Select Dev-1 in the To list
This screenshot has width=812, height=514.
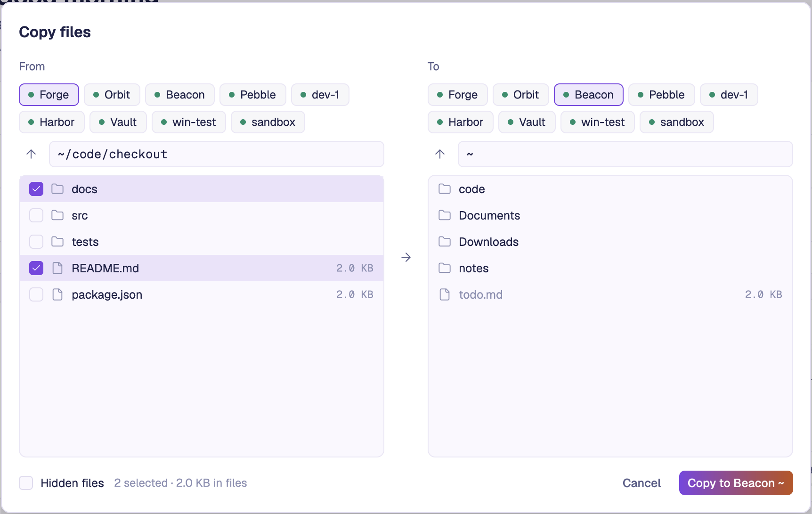click(x=729, y=95)
